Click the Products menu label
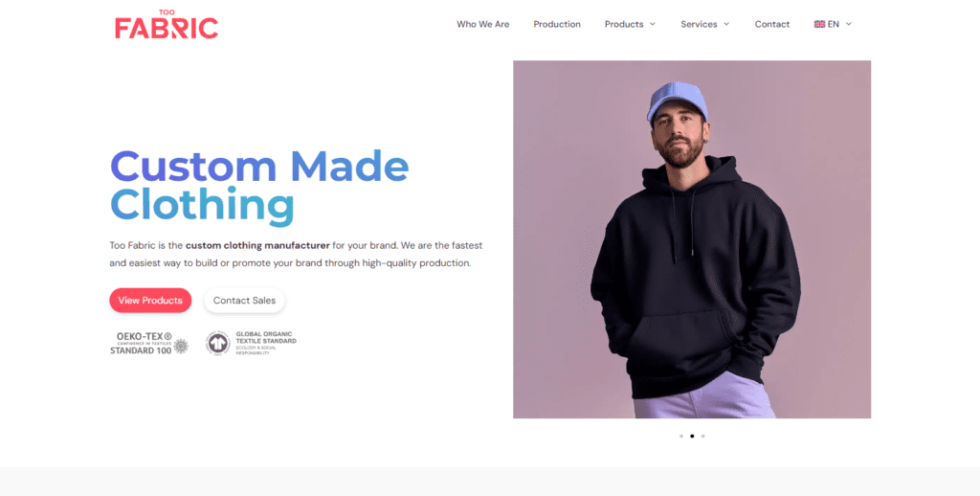 pyautogui.click(x=624, y=24)
